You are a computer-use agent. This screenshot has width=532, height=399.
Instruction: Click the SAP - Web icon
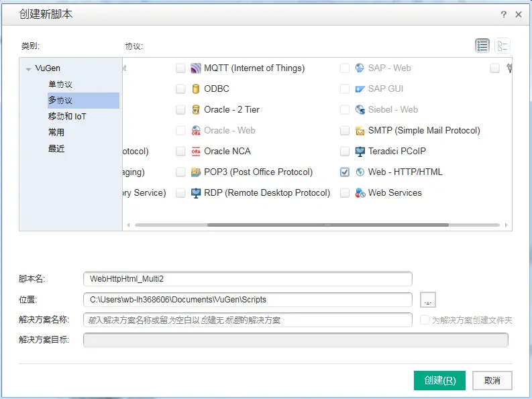point(360,68)
